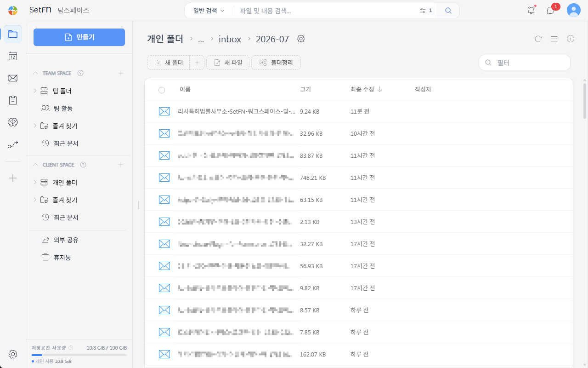588x368 pixels.
Task: Sort by 최종 수정 column
Action: tap(367, 89)
